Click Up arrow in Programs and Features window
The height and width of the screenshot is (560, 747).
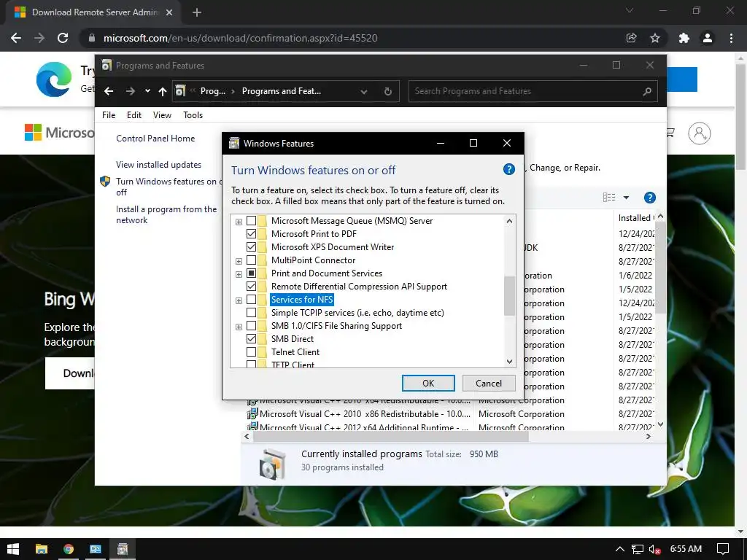point(163,91)
